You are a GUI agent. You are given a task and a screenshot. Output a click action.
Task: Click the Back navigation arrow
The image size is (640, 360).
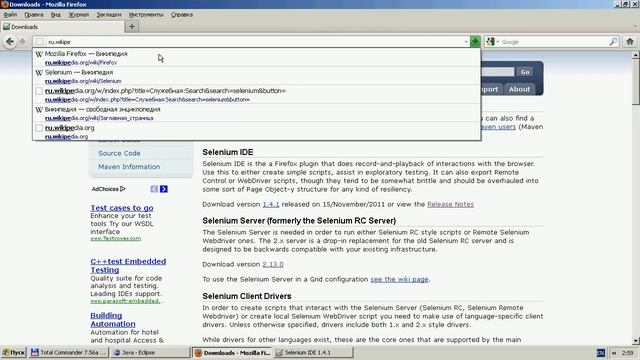pos(10,41)
